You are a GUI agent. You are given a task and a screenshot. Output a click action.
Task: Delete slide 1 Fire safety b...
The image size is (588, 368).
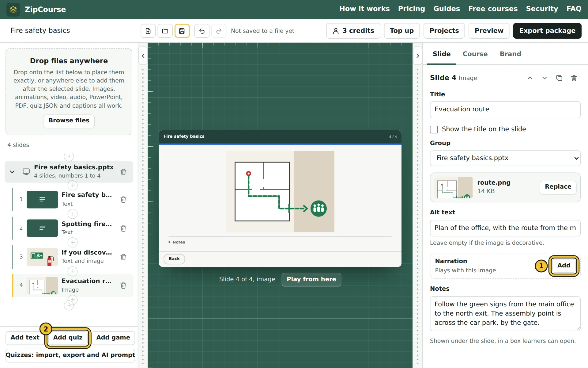pyautogui.click(x=123, y=200)
